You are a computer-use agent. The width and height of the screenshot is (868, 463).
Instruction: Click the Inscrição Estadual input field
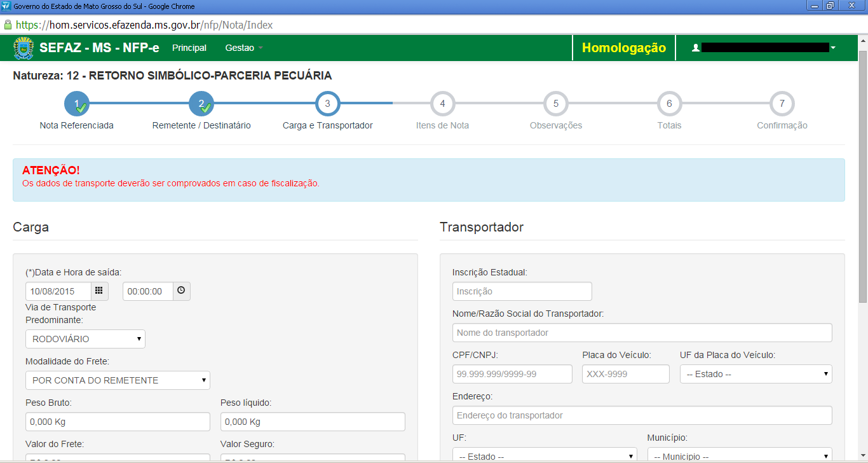(522, 291)
